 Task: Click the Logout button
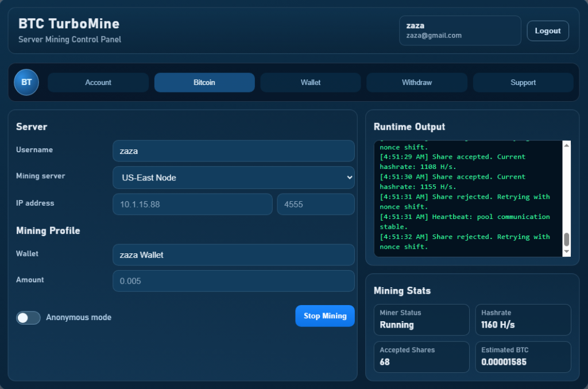point(548,31)
